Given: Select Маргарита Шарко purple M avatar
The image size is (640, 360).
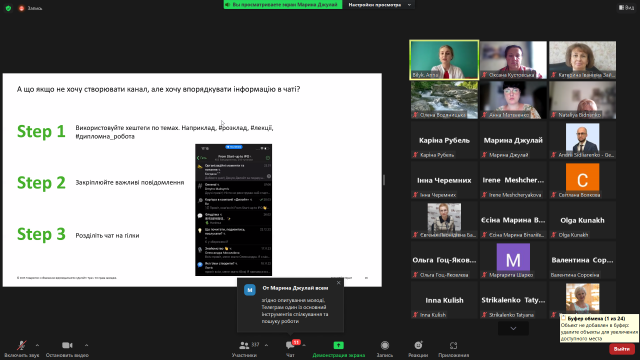Looking at the screenshot, I should 513,260.
